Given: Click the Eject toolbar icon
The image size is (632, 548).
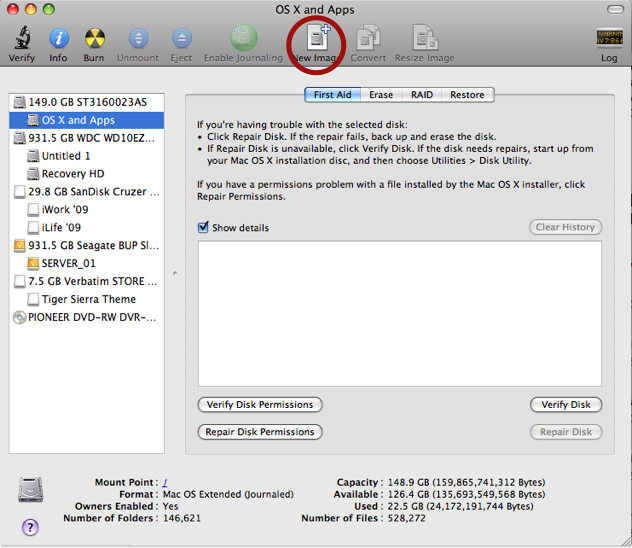Looking at the screenshot, I should pos(182,38).
